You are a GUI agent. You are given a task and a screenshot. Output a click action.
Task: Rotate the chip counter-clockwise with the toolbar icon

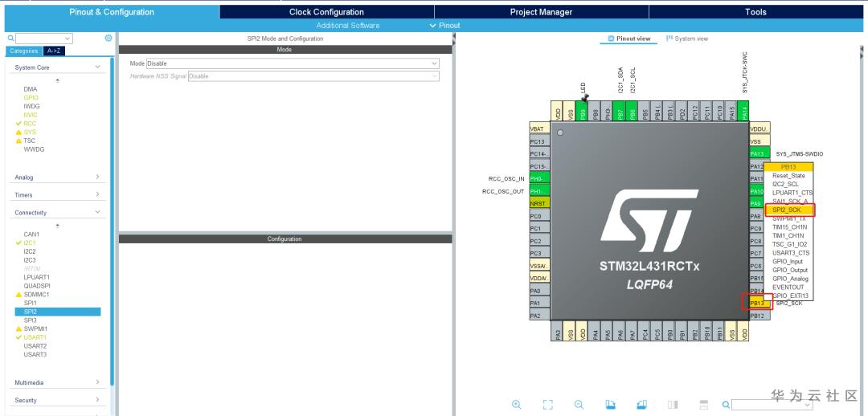(641, 405)
